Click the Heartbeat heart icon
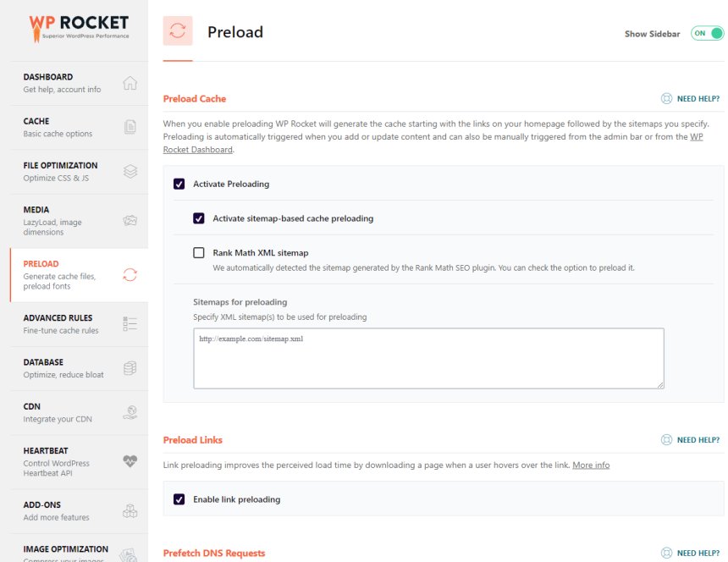The image size is (728, 562). tap(130, 462)
